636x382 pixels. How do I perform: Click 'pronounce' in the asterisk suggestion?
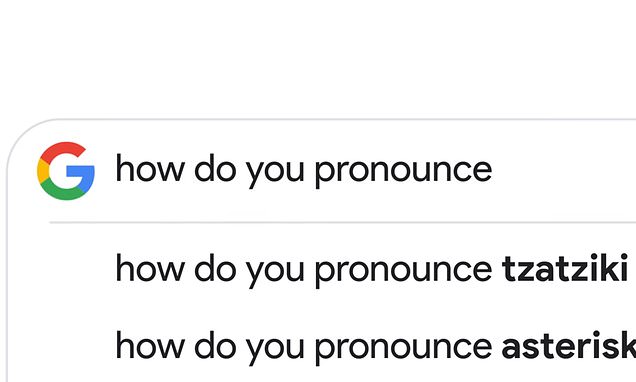click(x=403, y=348)
